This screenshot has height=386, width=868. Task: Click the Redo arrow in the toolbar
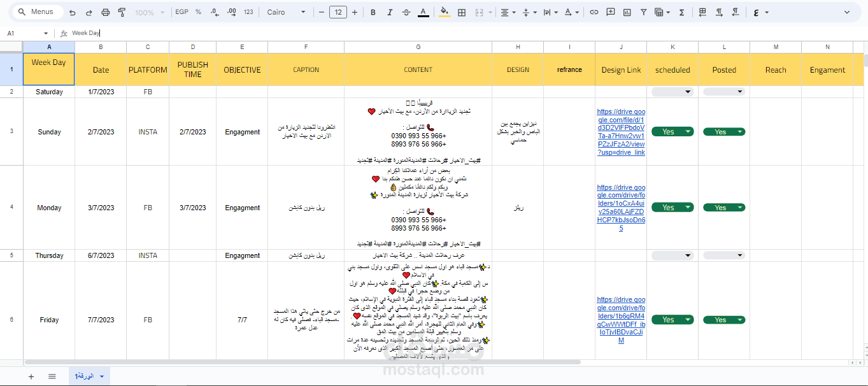(89, 12)
